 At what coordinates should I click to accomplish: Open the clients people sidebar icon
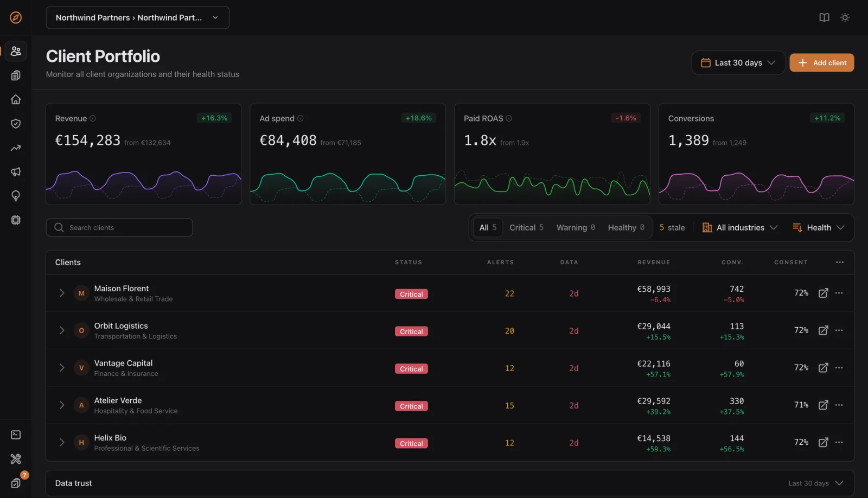point(16,51)
